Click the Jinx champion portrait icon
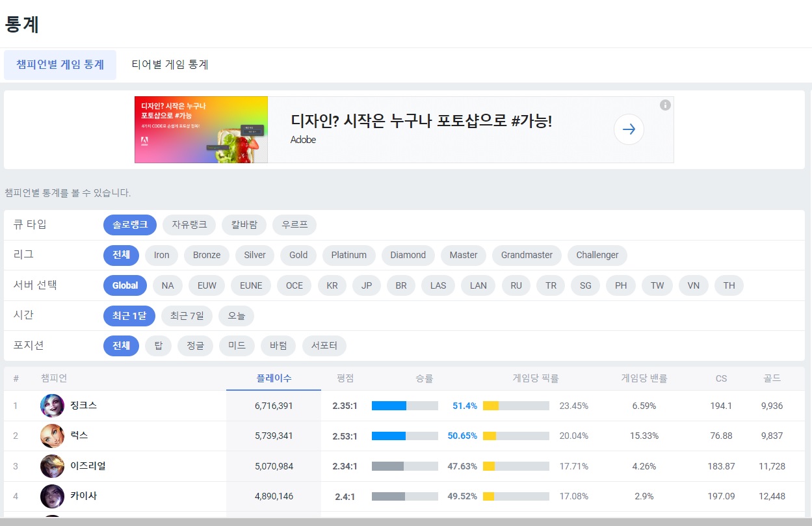 pos(52,406)
